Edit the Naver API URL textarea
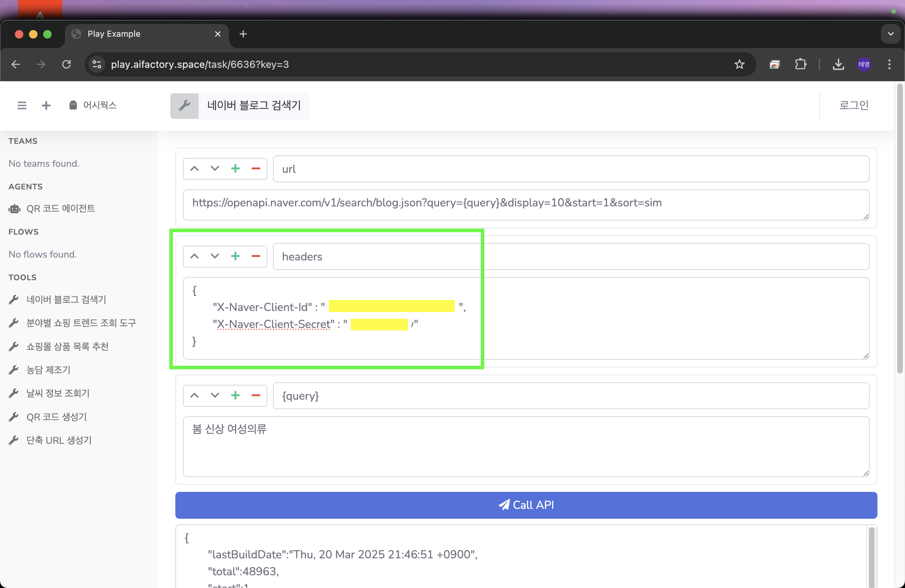Viewport: 905px width, 588px height. (x=526, y=205)
